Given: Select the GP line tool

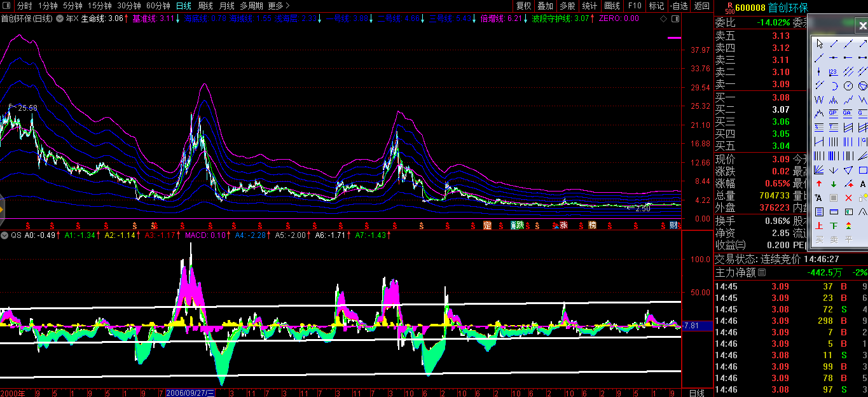Looking at the screenshot, I should tap(834, 113).
